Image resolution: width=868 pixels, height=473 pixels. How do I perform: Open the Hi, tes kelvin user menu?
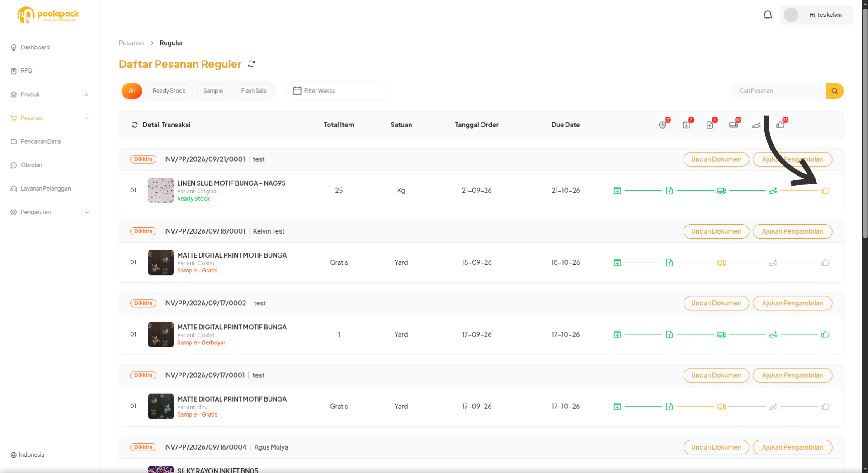point(816,15)
